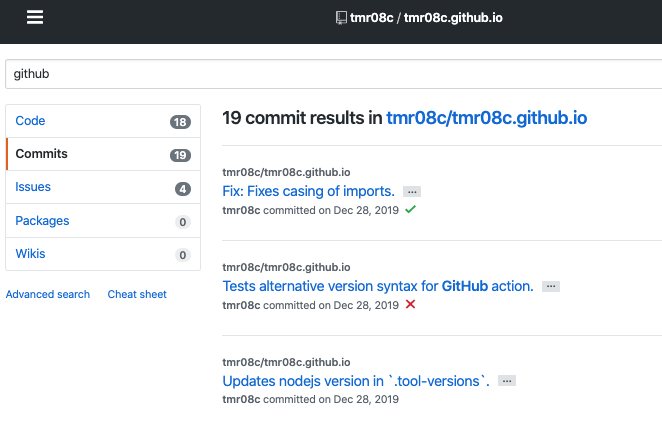The image size is (662, 422).
Task: Click Issues count badge 4
Action: point(183,189)
